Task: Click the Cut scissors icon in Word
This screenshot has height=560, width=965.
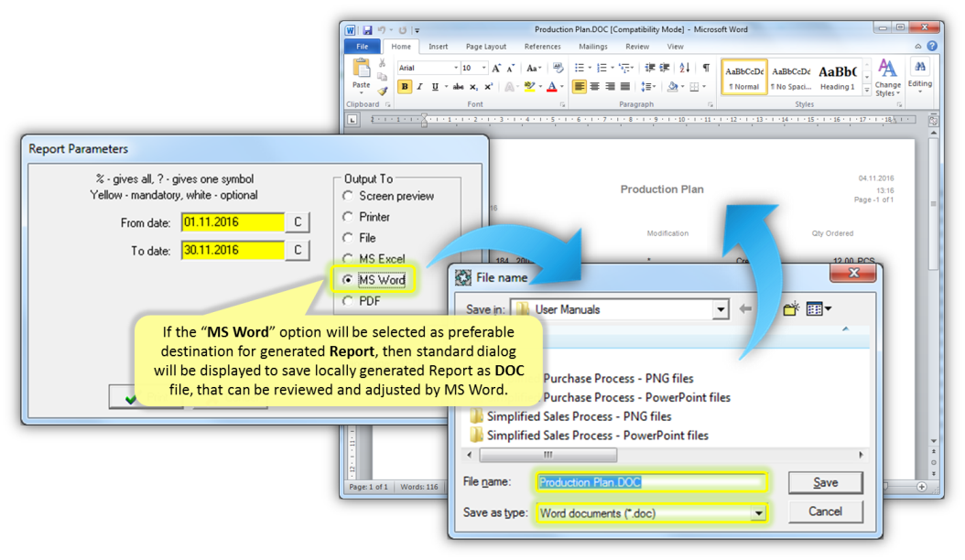Action: (382, 63)
